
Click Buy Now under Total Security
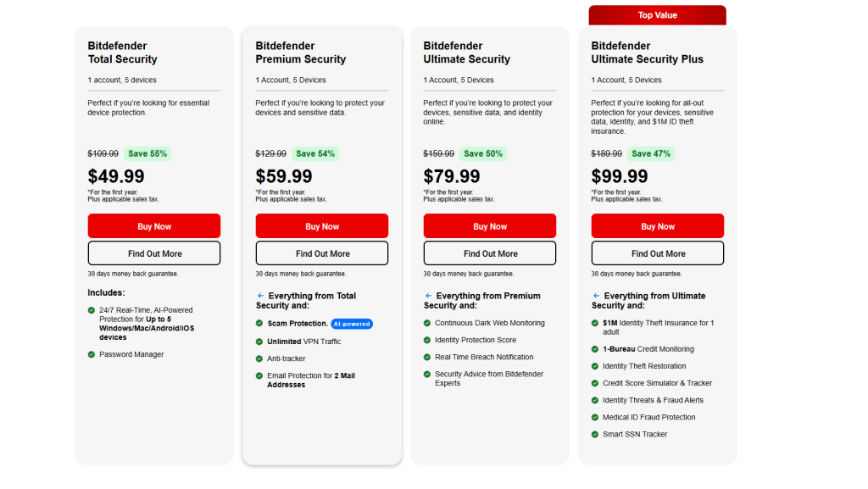pyautogui.click(x=153, y=225)
